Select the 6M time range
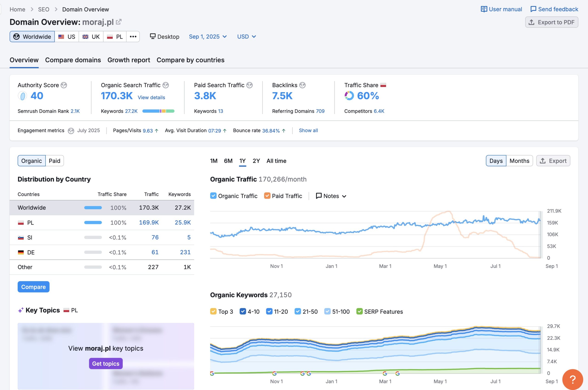 228,161
